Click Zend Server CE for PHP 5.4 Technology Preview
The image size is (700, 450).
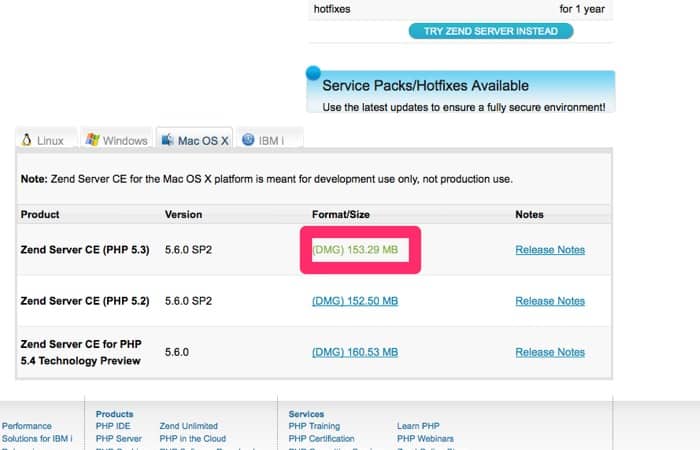coord(81,352)
